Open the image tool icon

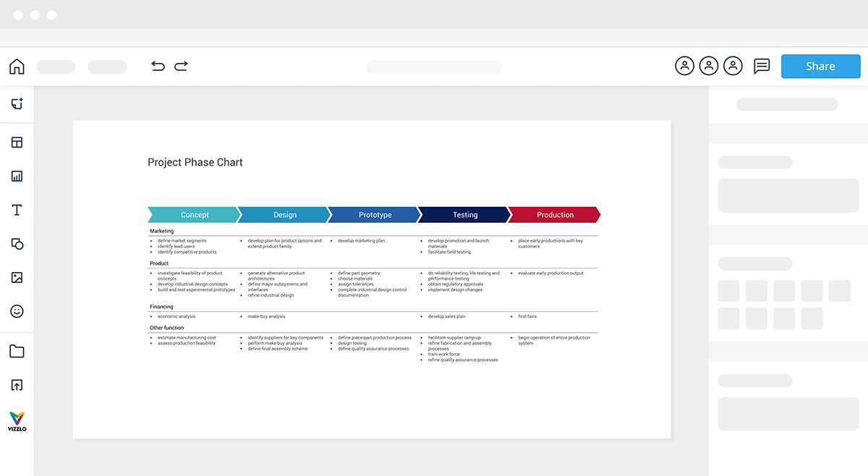pos(17,278)
